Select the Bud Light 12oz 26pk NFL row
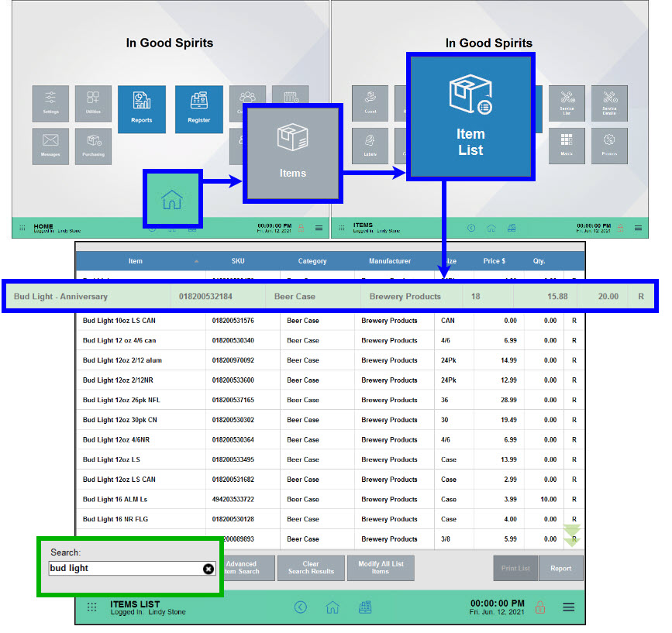 pyautogui.click(x=330, y=400)
